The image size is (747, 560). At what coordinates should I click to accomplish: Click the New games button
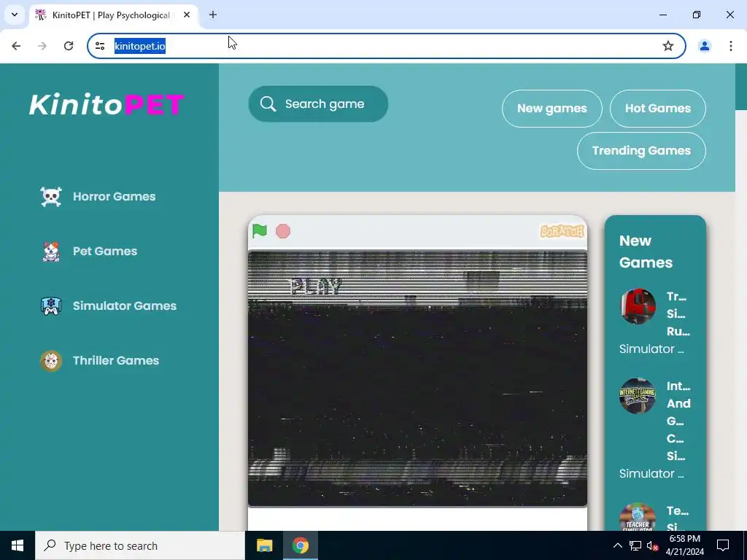pyautogui.click(x=551, y=109)
